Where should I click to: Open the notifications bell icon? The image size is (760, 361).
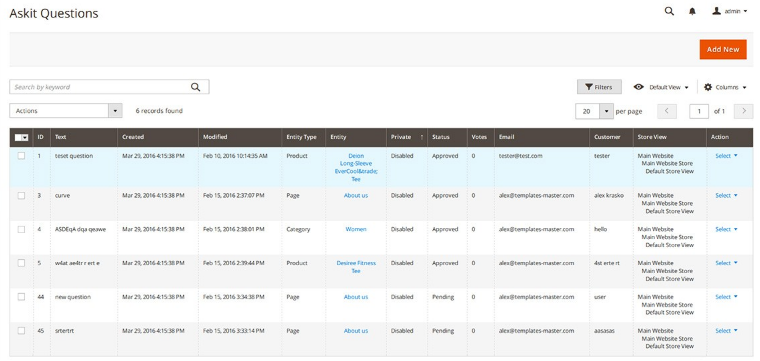pos(692,12)
